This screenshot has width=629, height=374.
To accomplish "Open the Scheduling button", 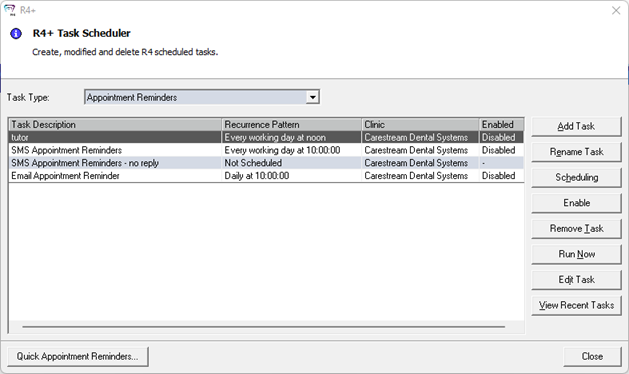I will [x=576, y=177].
